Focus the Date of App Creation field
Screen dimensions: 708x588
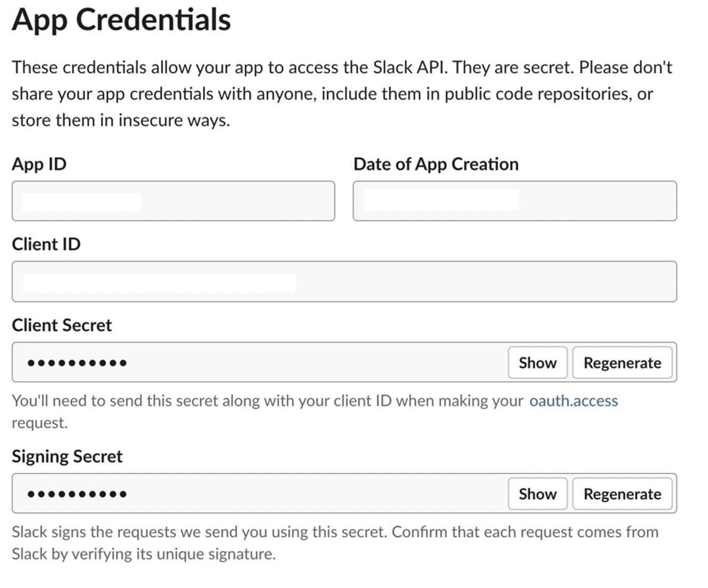tap(515, 201)
